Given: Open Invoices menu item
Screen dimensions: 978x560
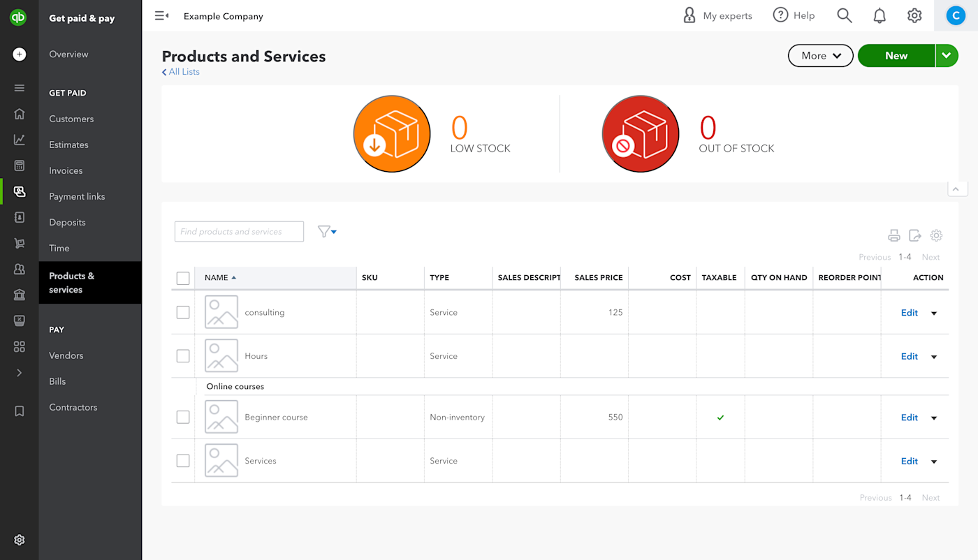Looking at the screenshot, I should tap(66, 170).
